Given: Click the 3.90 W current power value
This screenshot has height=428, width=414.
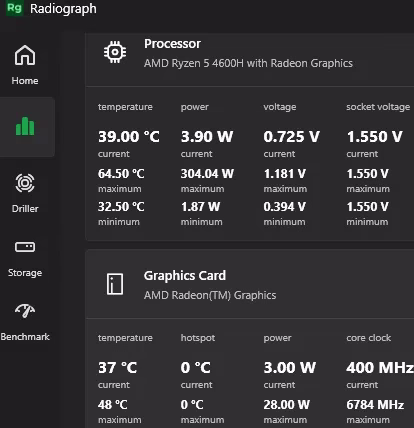Looking at the screenshot, I should (207, 137).
